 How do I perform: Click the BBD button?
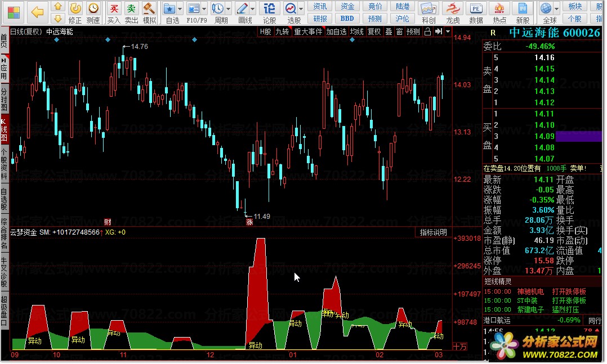tap(347, 19)
